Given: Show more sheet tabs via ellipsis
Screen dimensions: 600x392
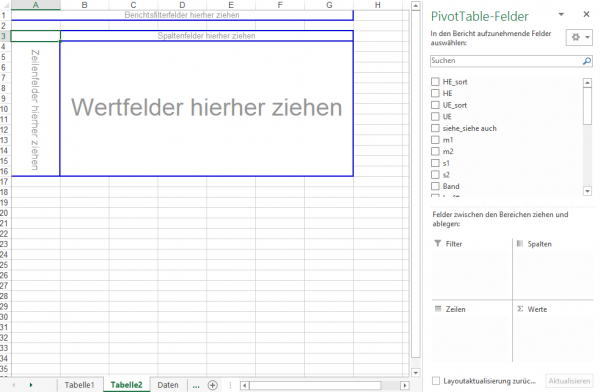Looking at the screenshot, I should [x=196, y=386].
